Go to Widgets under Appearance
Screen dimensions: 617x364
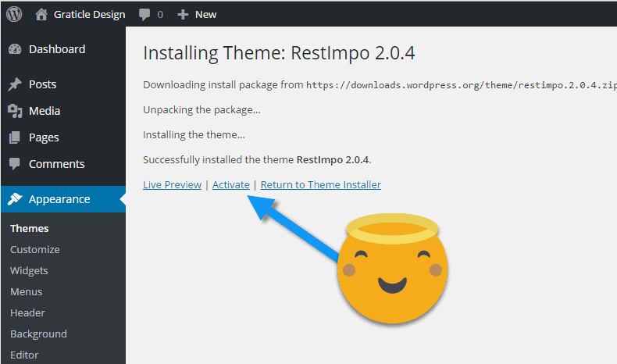pos(29,271)
